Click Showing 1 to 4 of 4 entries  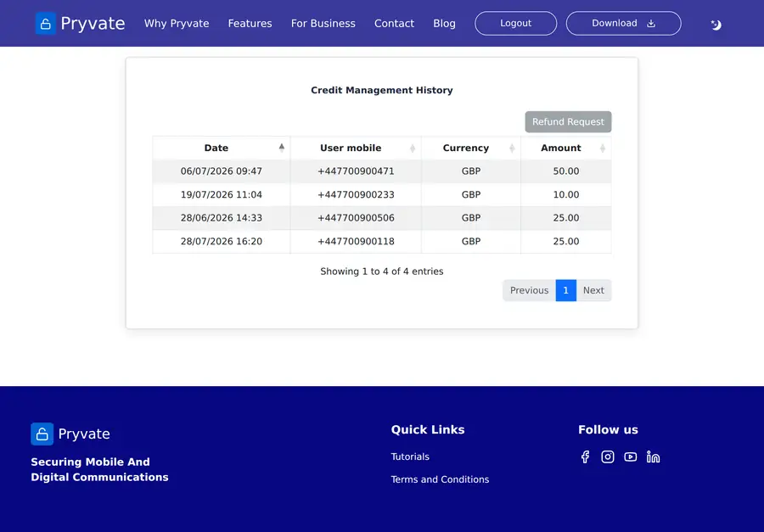pos(382,272)
